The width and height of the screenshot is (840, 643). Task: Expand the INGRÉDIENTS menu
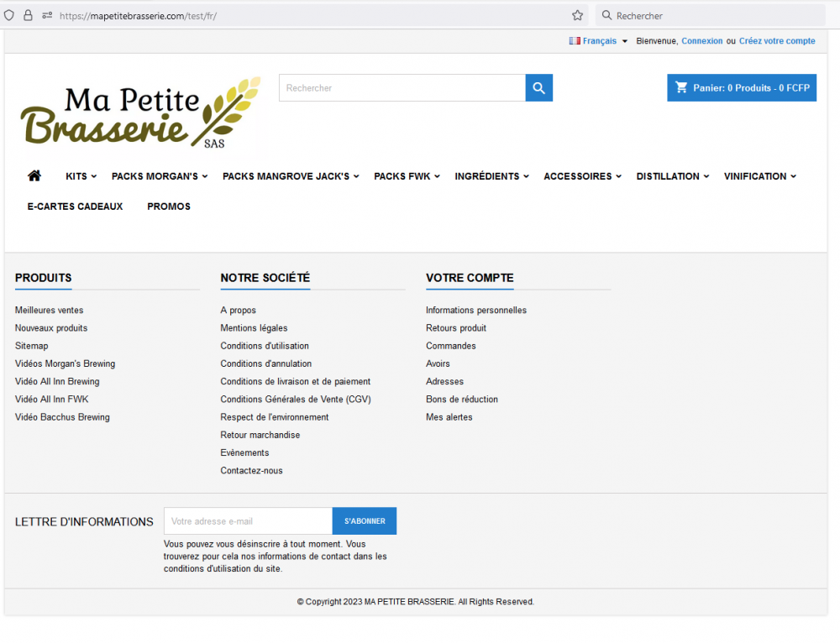pos(491,176)
